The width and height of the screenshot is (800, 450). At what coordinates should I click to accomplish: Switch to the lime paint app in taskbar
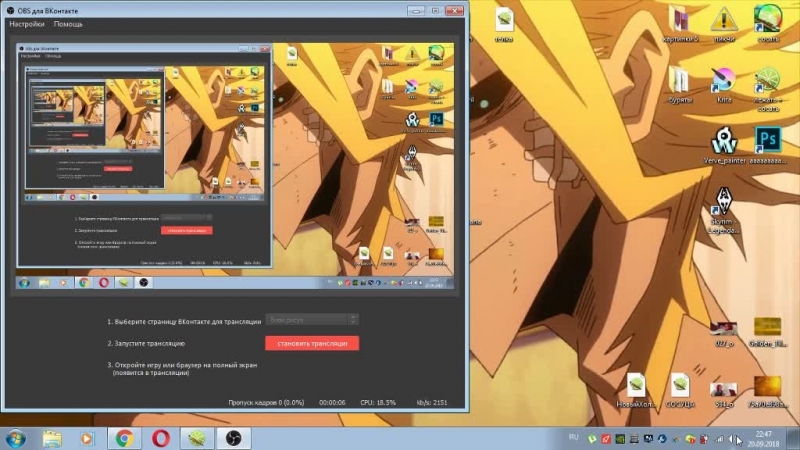tap(197, 438)
